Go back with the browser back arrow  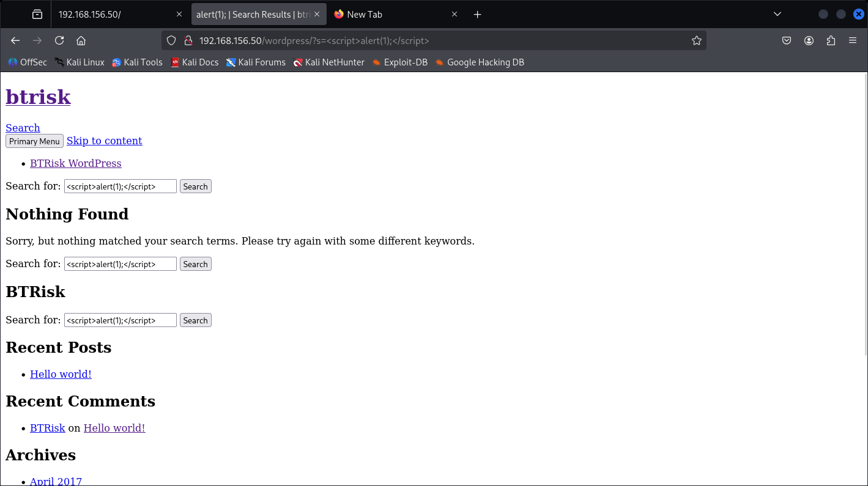point(15,40)
